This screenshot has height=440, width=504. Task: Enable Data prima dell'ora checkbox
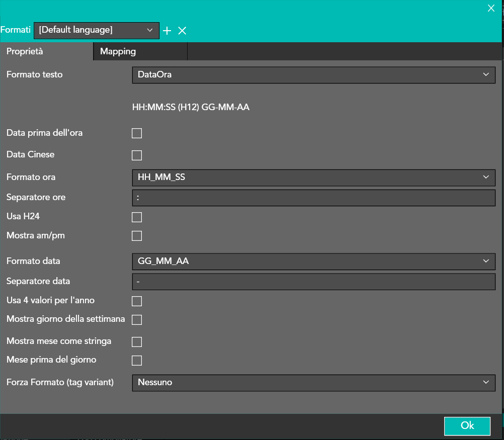click(137, 133)
